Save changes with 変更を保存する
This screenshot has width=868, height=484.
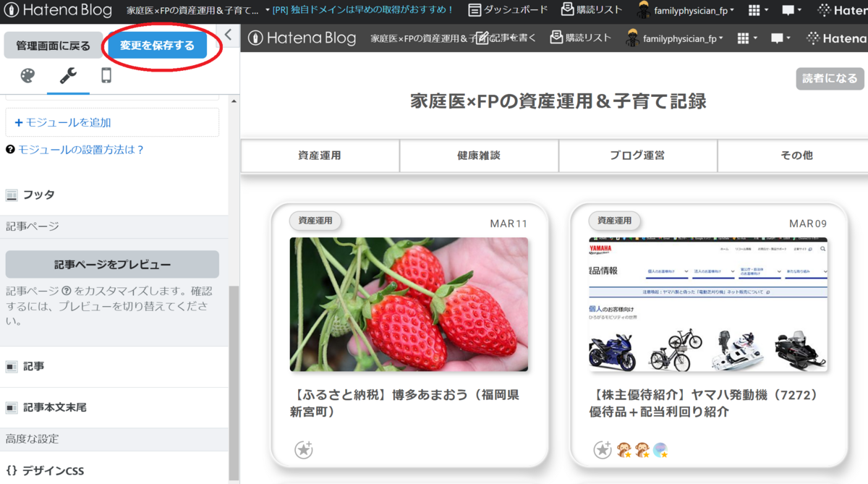[157, 46]
